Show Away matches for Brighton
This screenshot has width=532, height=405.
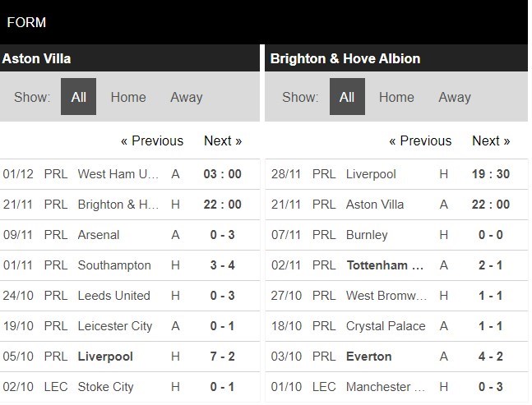coord(455,97)
